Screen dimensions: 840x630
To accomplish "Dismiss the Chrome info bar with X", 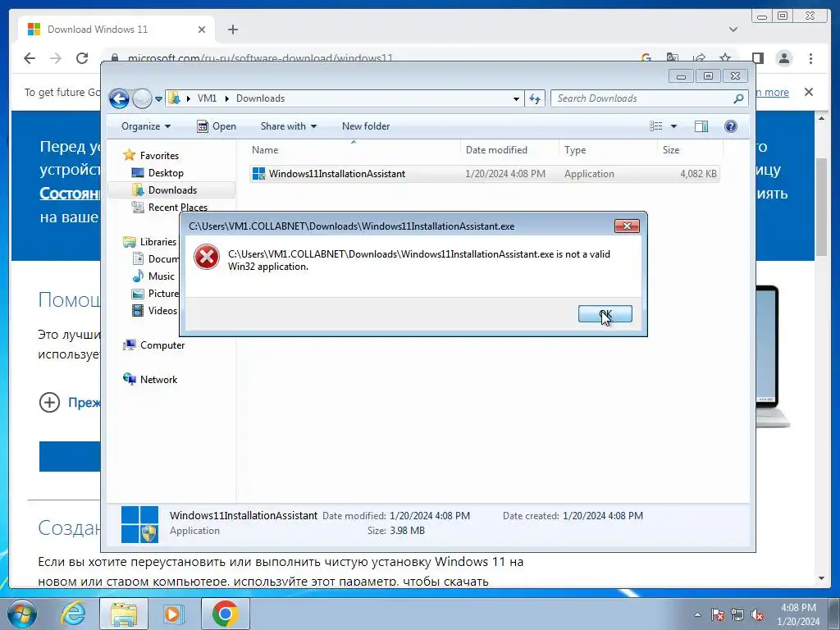I will click(x=809, y=92).
